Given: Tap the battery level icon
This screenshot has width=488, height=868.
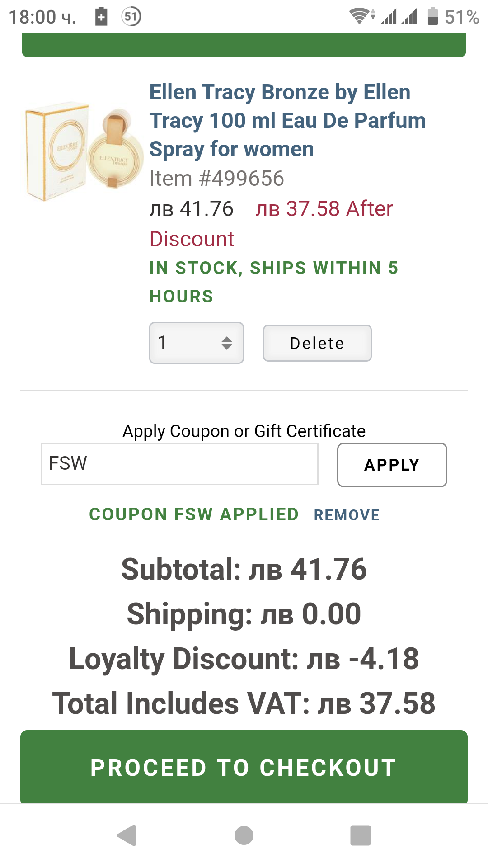Looking at the screenshot, I should pyautogui.click(x=432, y=16).
